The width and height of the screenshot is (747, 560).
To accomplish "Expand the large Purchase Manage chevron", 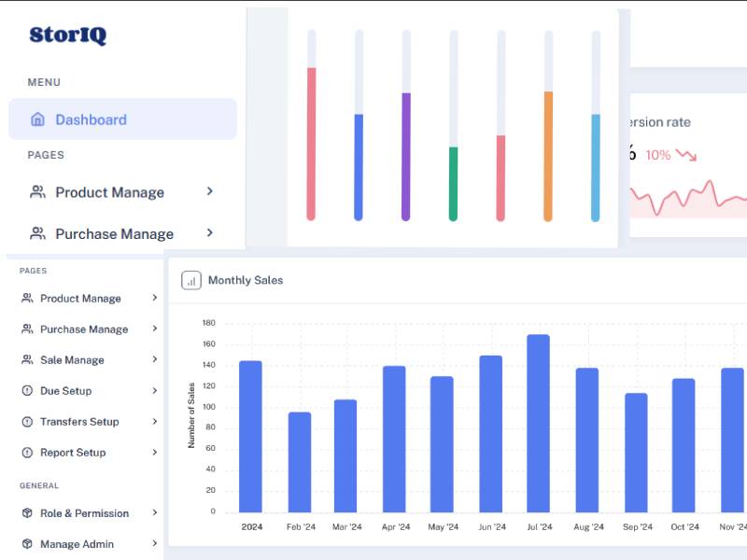I will coord(210,233).
